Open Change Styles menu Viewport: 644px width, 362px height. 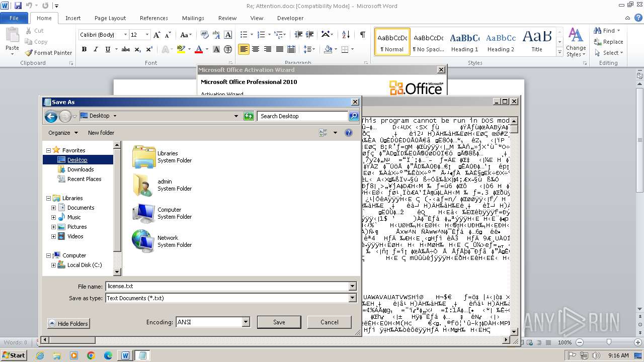coord(576,43)
